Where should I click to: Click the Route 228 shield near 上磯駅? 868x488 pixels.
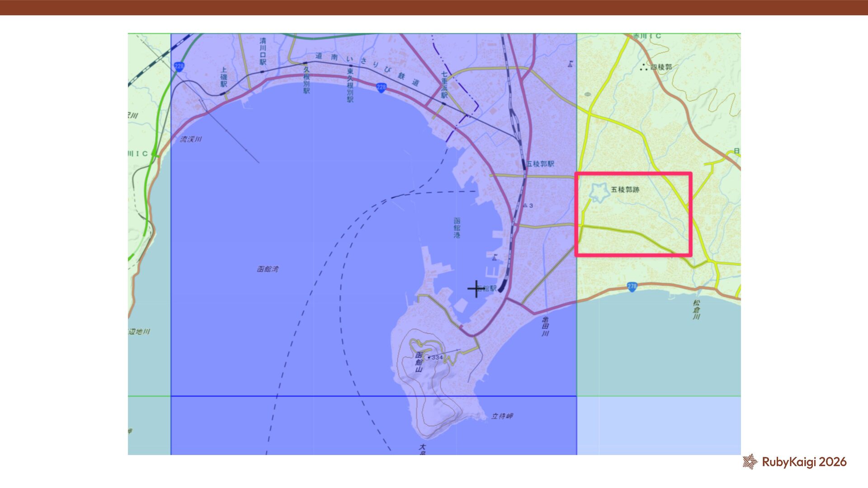[179, 67]
